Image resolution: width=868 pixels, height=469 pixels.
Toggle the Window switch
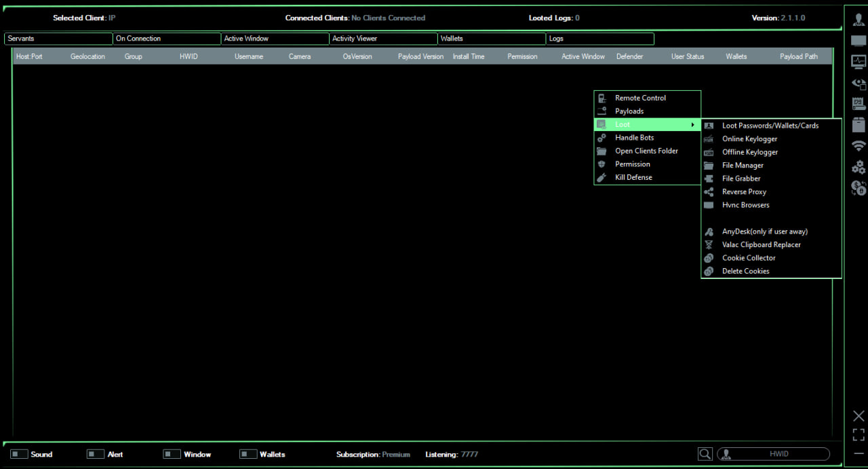click(172, 454)
